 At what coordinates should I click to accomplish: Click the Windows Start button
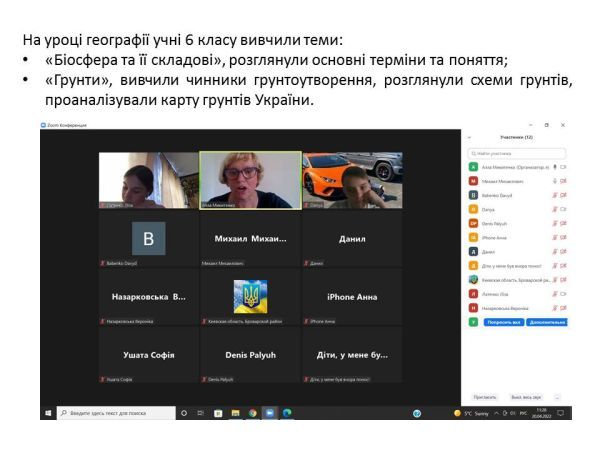click(48, 413)
